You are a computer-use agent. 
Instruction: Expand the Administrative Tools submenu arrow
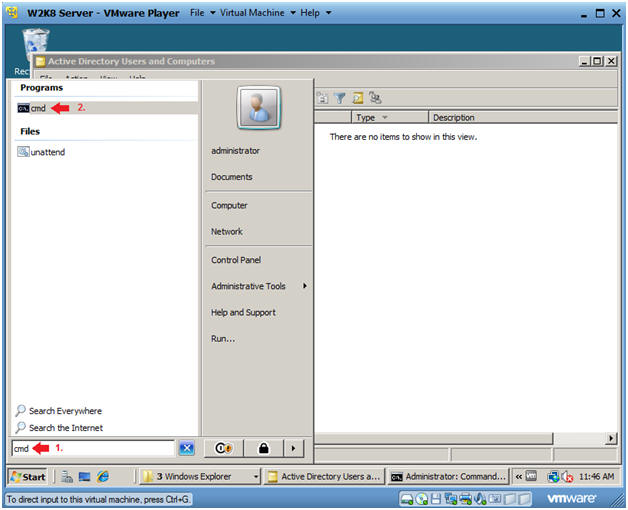[305, 286]
